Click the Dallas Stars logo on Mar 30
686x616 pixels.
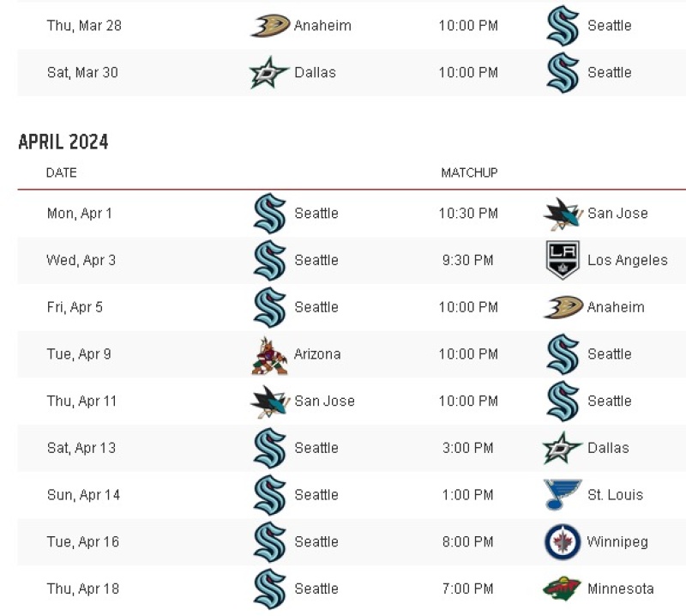268,73
